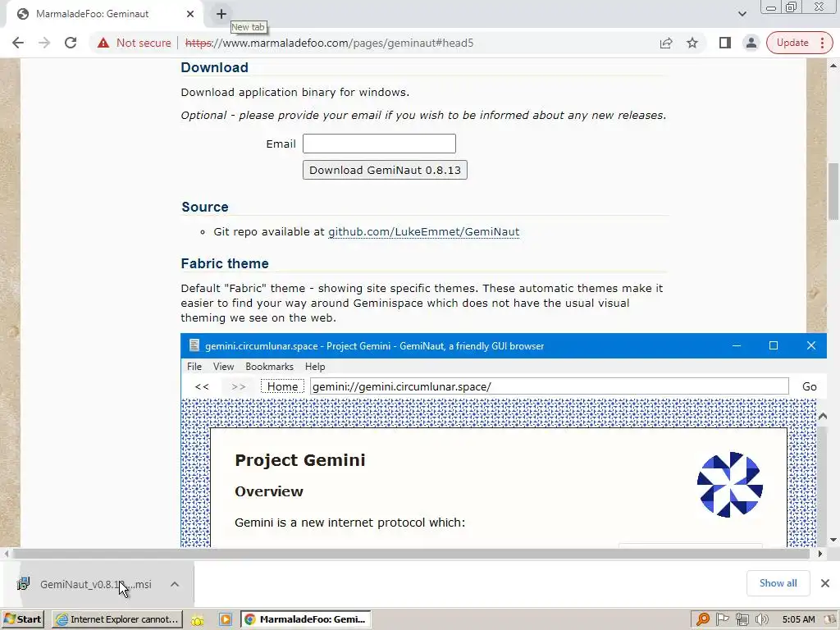The image size is (840, 630).
Task: Click the GemiNaut screenshot Help menu
Action: point(315,367)
